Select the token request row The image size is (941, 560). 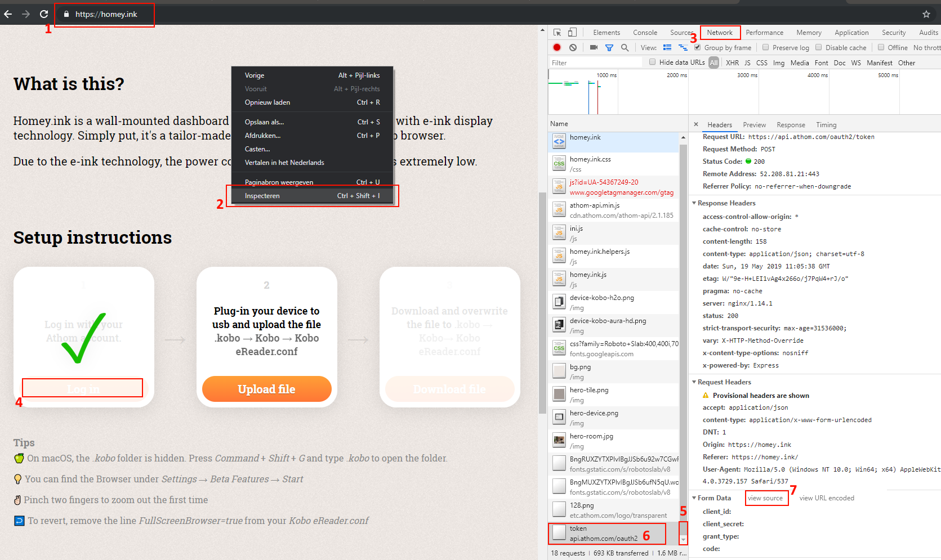pyautogui.click(x=613, y=534)
